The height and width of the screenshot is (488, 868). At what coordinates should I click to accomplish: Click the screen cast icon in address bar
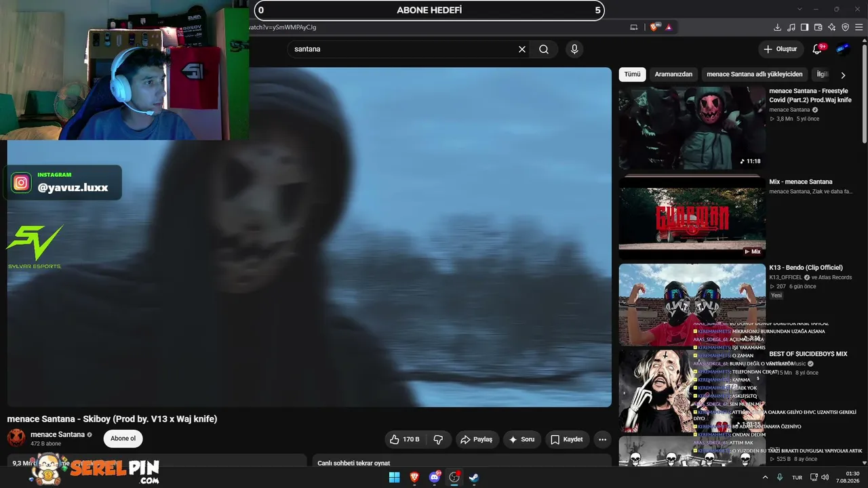tap(634, 27)
